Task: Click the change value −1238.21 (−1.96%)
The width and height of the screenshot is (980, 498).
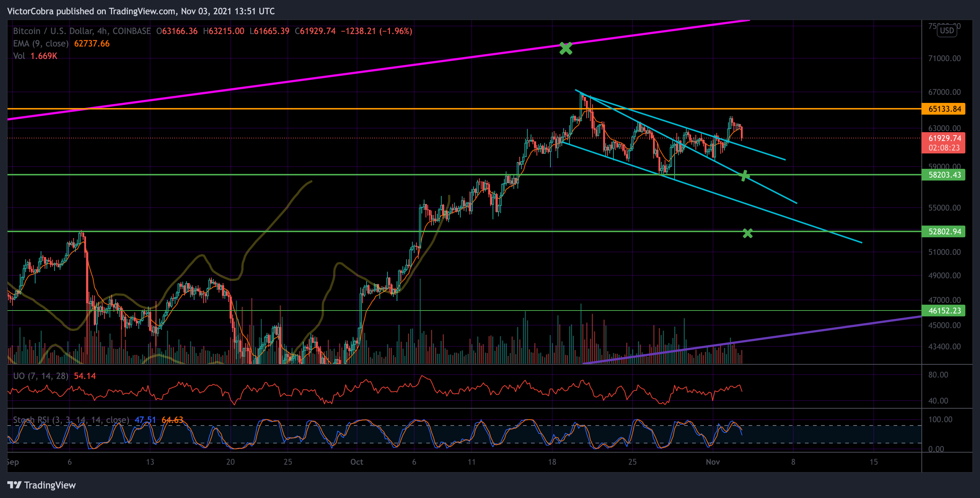Action: click(x=376, y=31)
